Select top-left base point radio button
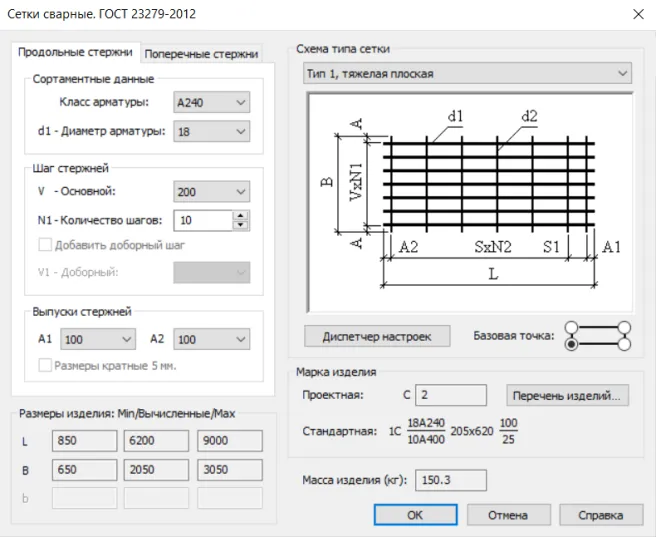Screen dimensions: 656x537 pos(572,327)
